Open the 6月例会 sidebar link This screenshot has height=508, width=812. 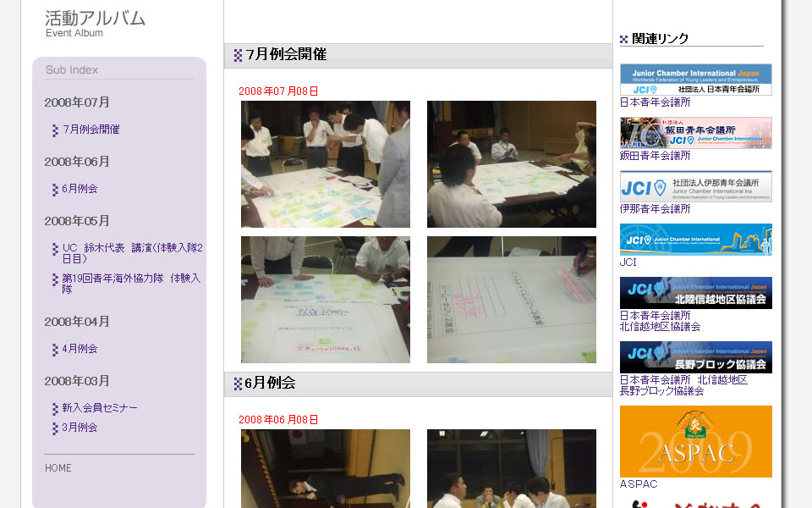[x=80, y=189]
